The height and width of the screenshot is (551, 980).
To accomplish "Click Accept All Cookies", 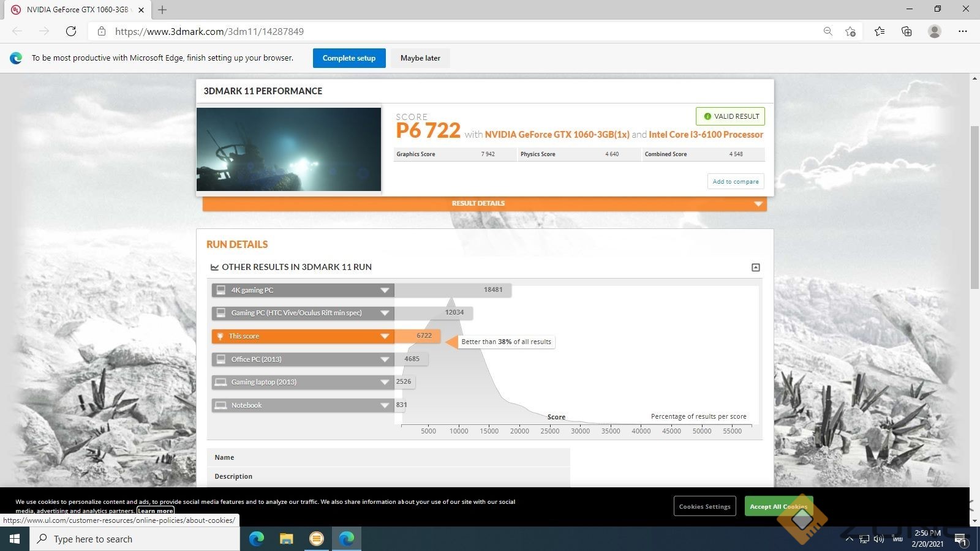I will coord(778,506).
